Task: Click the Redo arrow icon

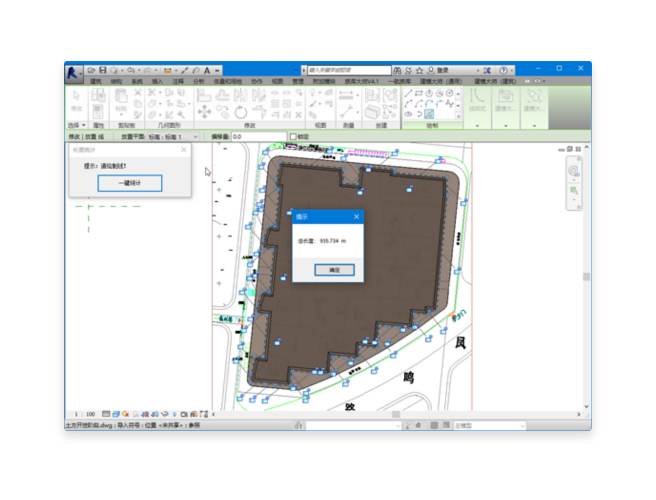Action: coord(147,70)
